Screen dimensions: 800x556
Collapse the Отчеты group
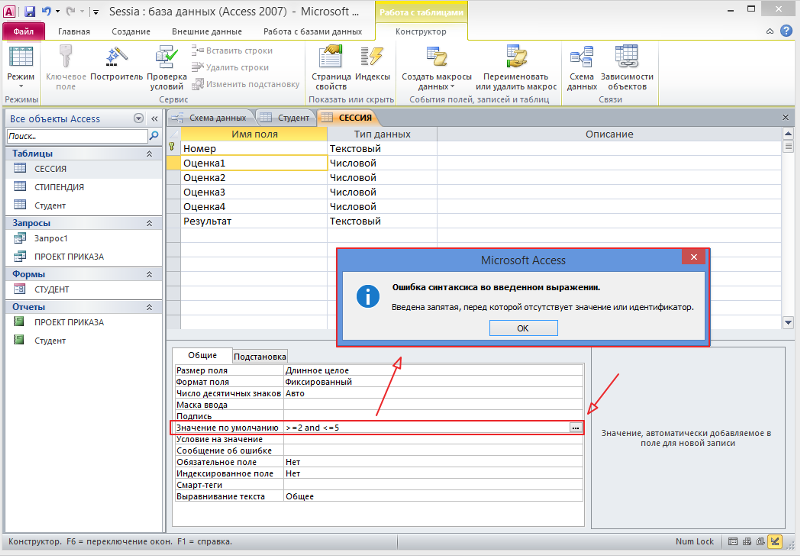coord(149,307)
